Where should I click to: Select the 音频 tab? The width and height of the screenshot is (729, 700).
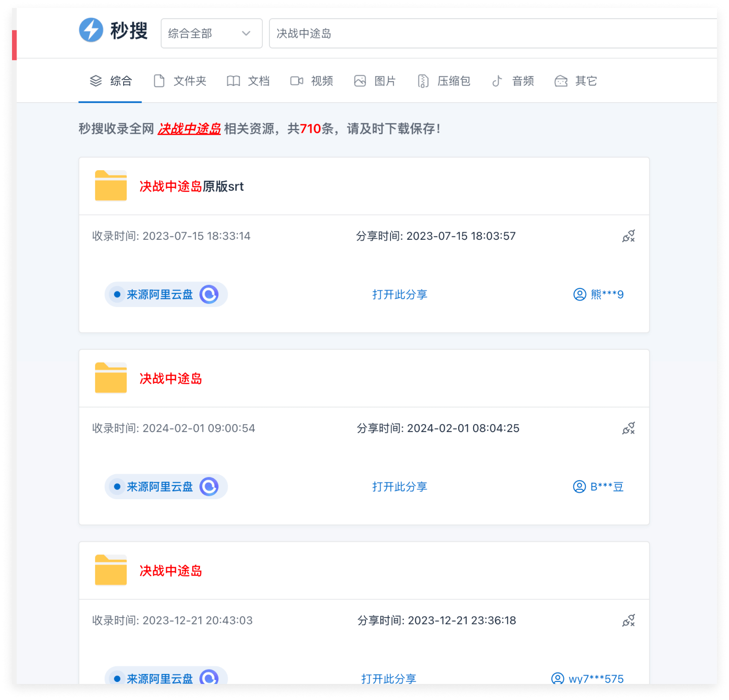point(513,81)
